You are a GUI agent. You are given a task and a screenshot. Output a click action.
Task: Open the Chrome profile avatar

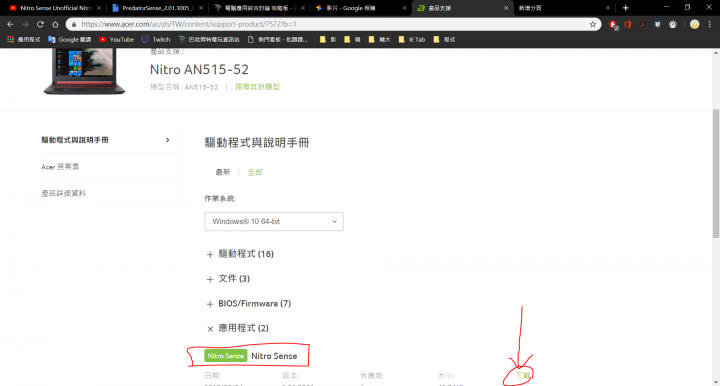pos(694,25)
